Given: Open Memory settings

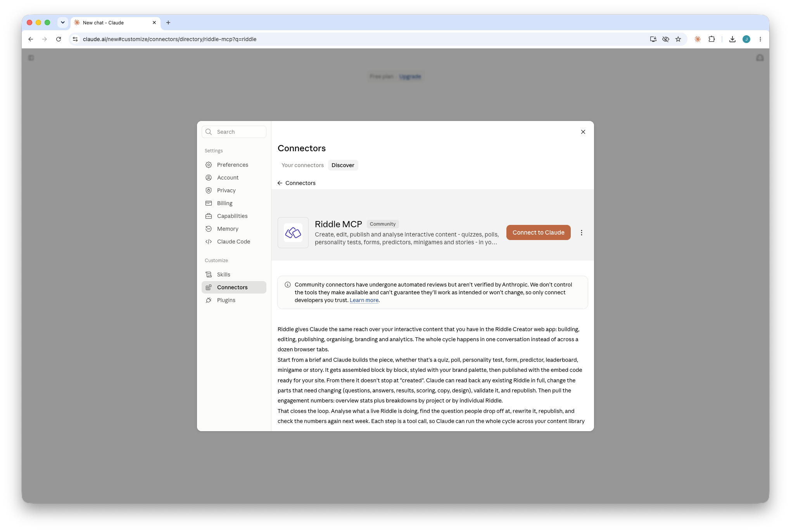Looking at the screenshot, I should [x=234, y=229].
